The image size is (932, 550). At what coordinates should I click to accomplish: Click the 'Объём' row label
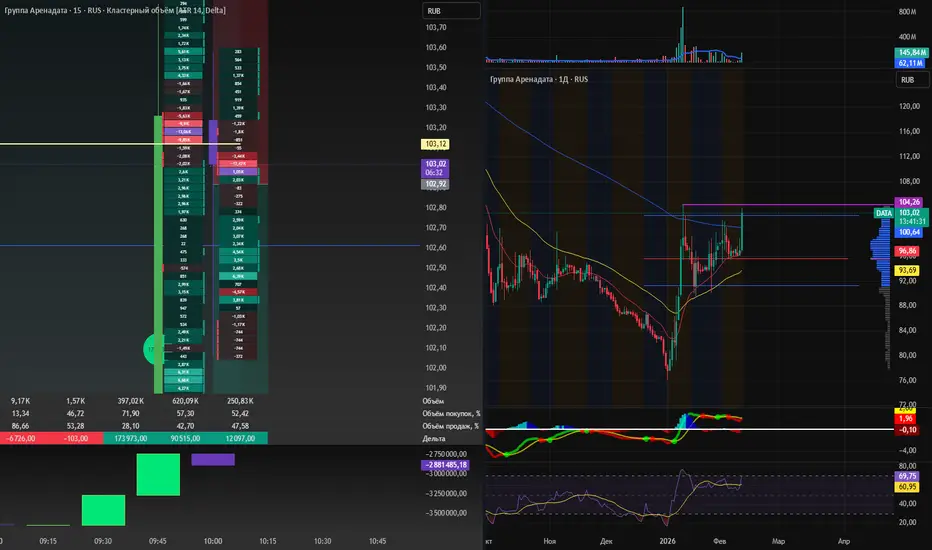tap(433, 401)
